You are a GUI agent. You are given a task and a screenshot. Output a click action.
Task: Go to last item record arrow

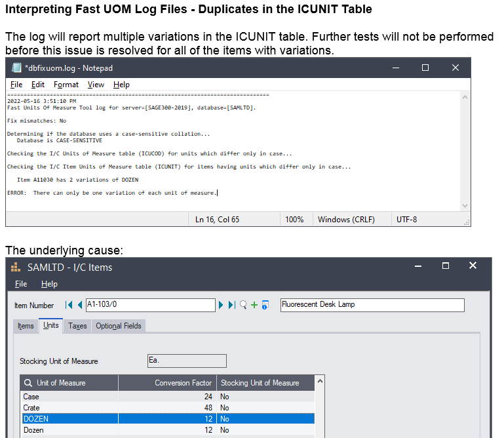click(x=232, y=305)
